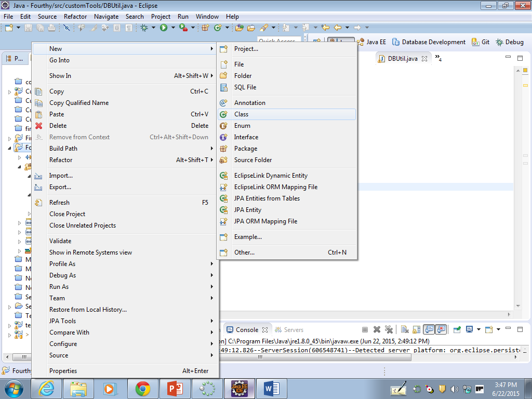Image resolution: width=532 pixels, height=399 pixels.
Task: Click Remove All Terminated Launches in Console
Action: coord(389,329)
